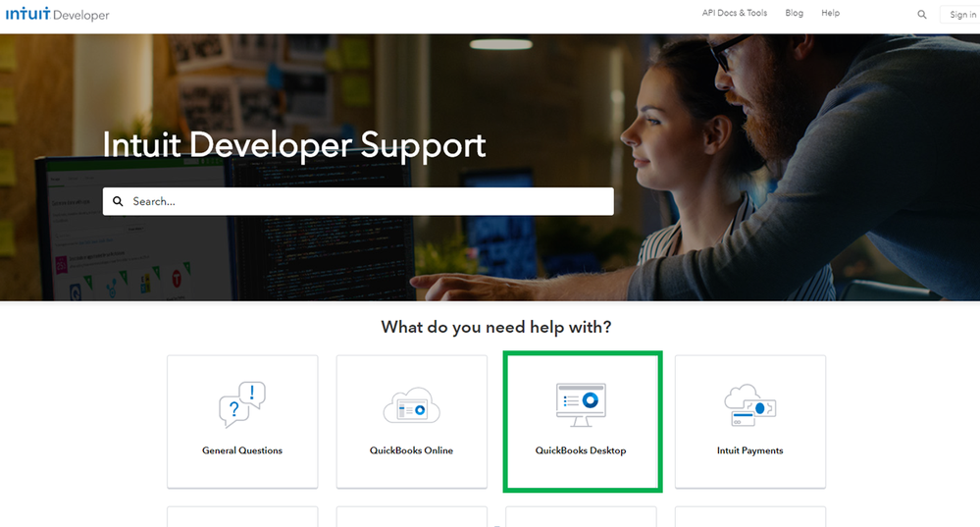Click the magnifier icon inside search bar

(x=118, y=201)
